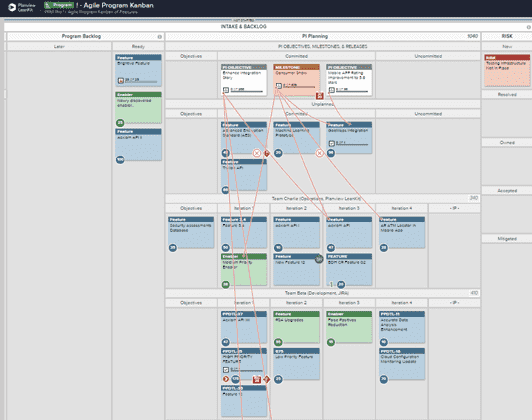This screenshot has height=420, width=532.
Task: Select Team Charlie Iteration 4 column header
Action: (402, 208)
